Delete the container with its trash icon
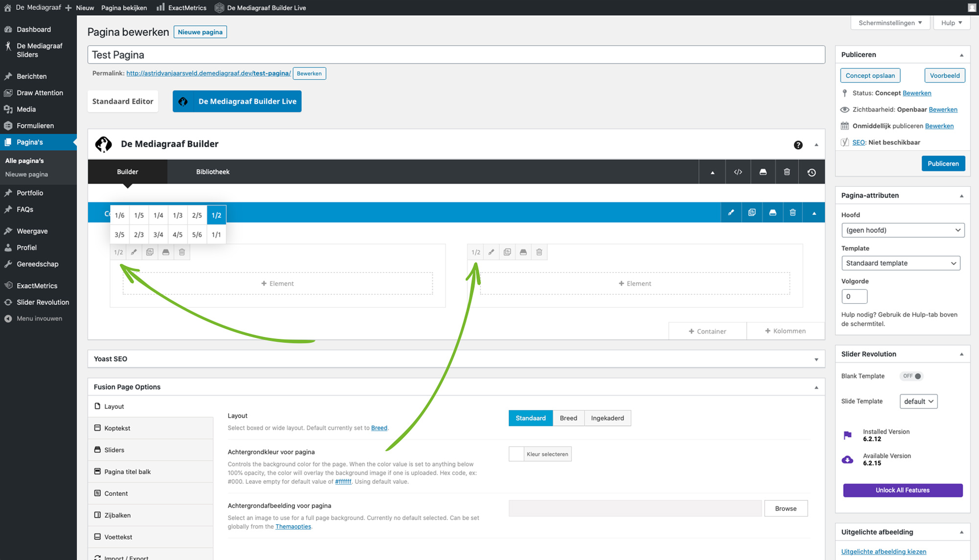 (x=793, y=213)
